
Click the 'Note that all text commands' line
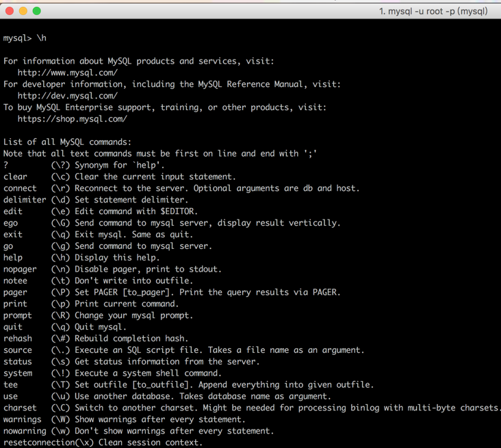click(160, 154)
